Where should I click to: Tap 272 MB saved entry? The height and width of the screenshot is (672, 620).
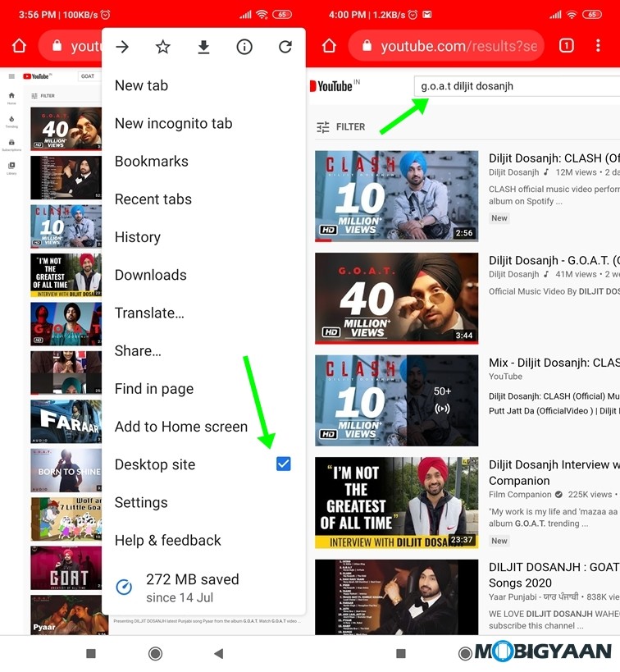pos(203,587)
